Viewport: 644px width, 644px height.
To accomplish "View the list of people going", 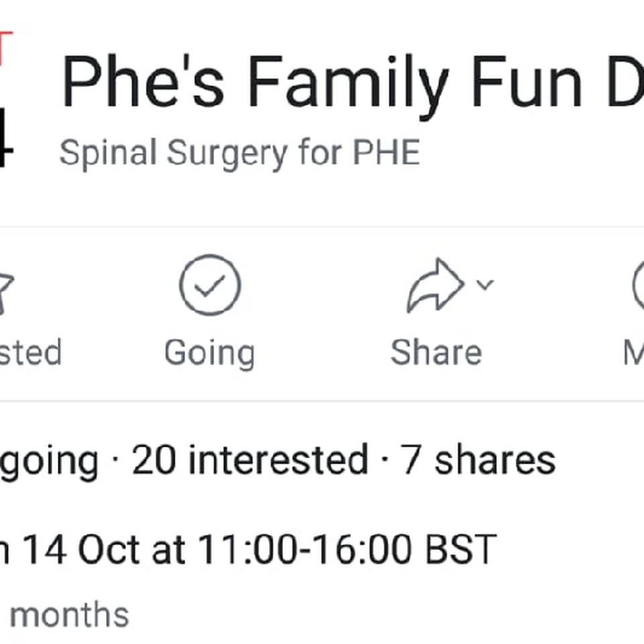I will pyautogui.click(x=49, y=460).
